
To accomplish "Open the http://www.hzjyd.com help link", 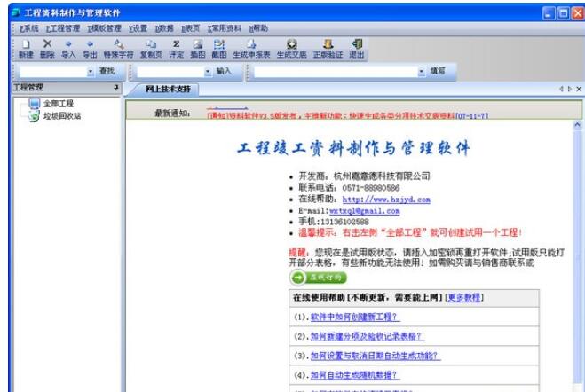I will pyautogui.click(x=386, y=200).
